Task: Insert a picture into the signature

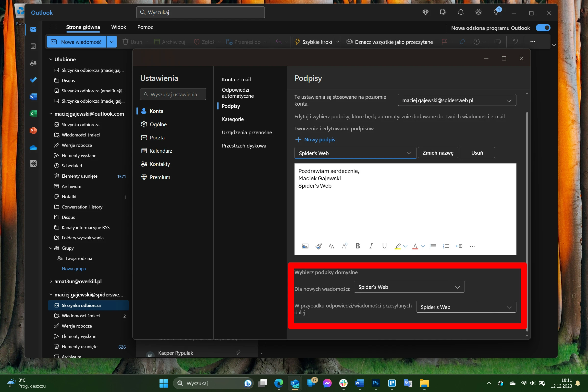Action: (305, 246)
